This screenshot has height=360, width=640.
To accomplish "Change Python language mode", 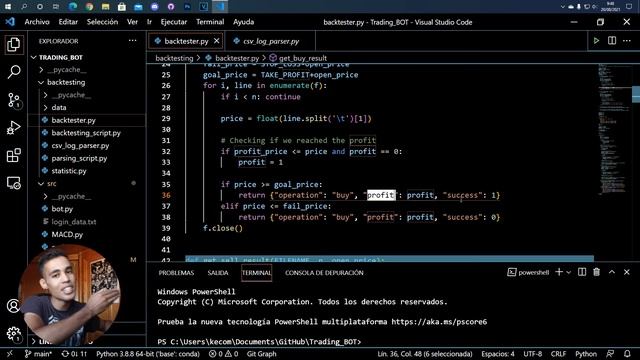I will point(586,354).
